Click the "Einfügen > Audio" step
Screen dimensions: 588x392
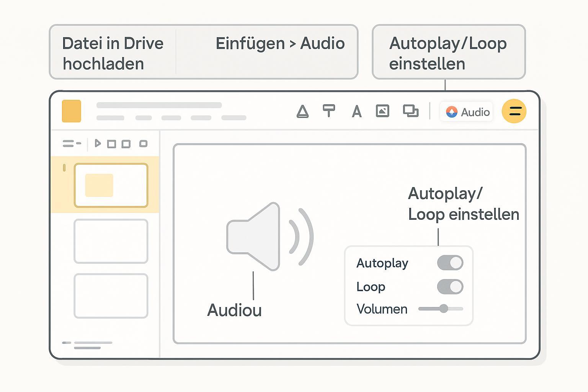point(280,44)
